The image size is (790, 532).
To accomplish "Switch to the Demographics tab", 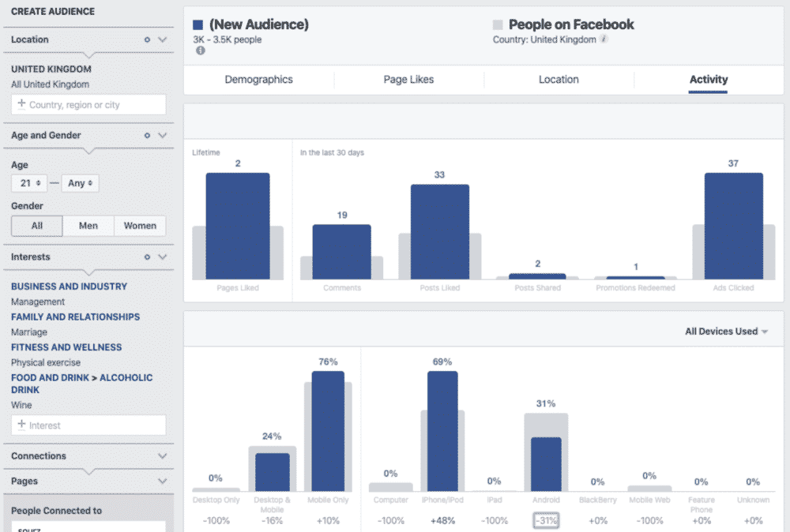I will click(258, 80).
